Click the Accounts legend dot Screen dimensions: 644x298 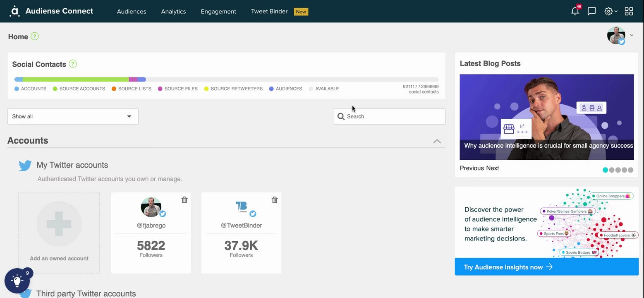(x=17, y=89)
